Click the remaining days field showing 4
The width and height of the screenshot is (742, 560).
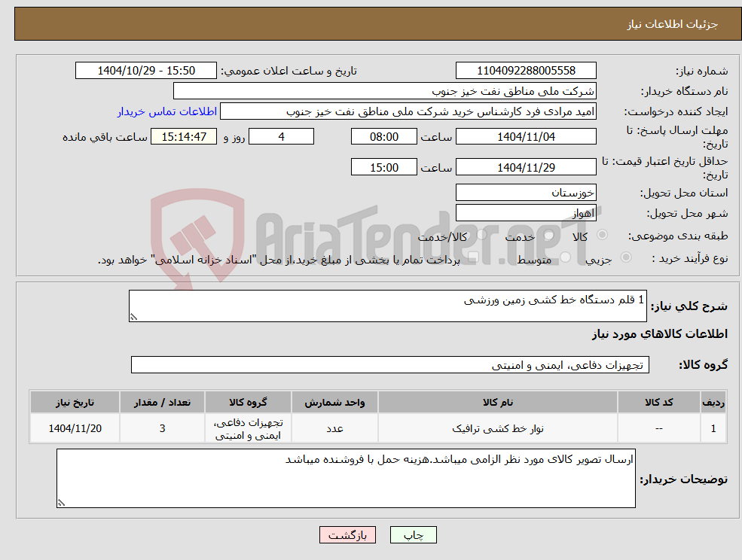(281, 137)
